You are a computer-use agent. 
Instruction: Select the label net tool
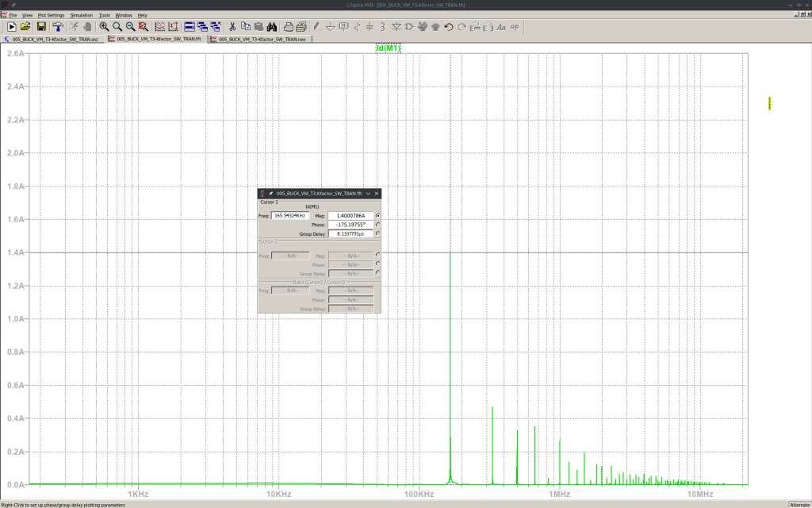click(343, 26)
